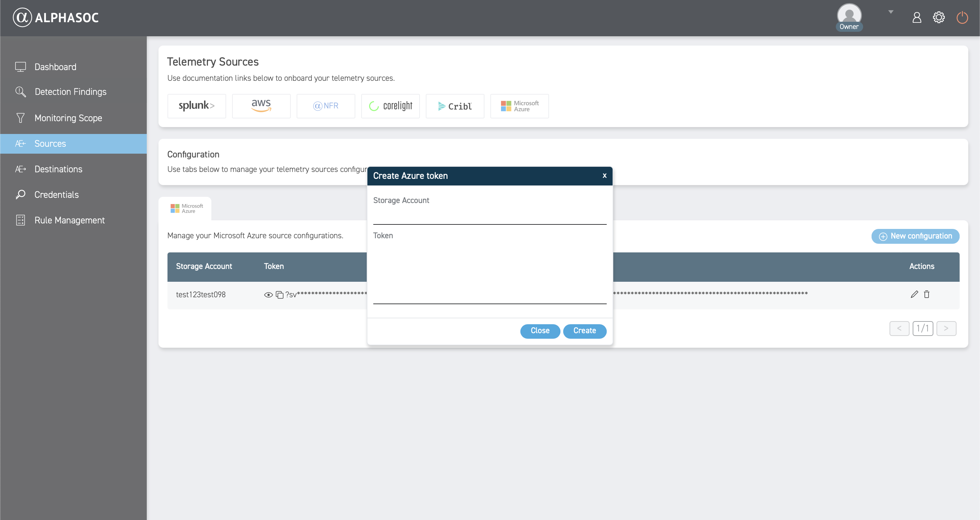Click the power logout icon
The width and height of the screenshot is (980, 520).
point(962,18)
